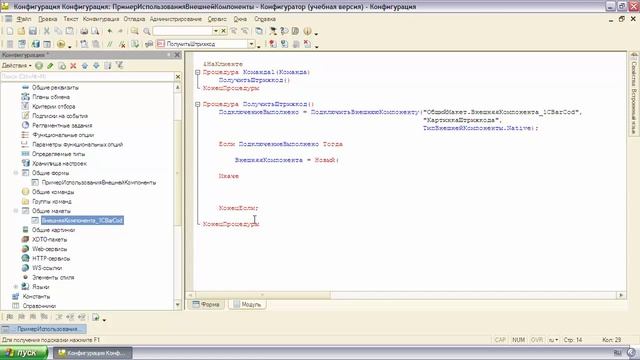Collapse procedure ПолучитьШтрихкод code block
Screen dimensions: 640x360
point(198,104)
